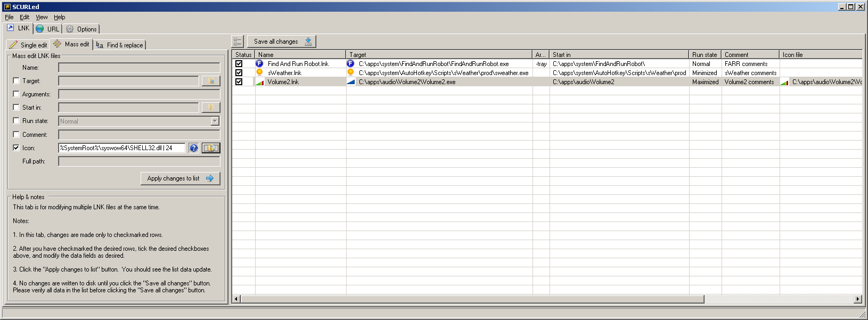Click the Find And Run Robot.lnk row icon
This screenshot has height=320, width=868.
click(259, 63)
